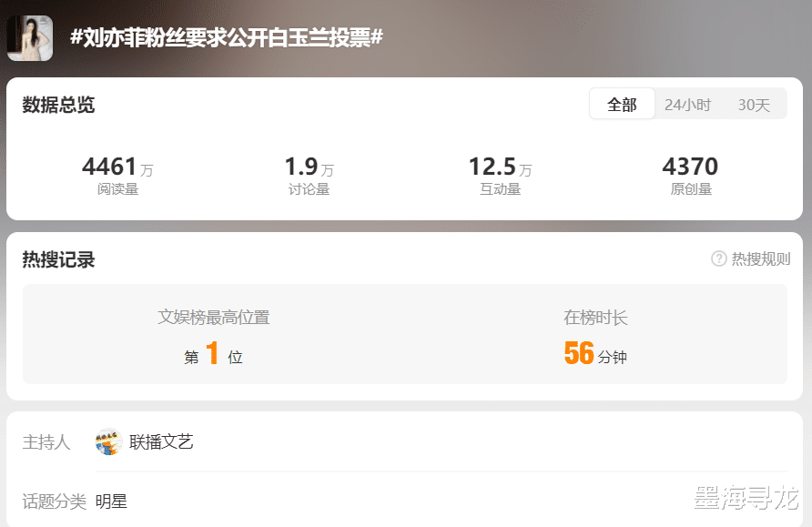Image resolution: width=812 pixels, height=527 pixels.
Task: Select the 全部 time range tab
Action: pyautogui.click(x=622, y=104)
